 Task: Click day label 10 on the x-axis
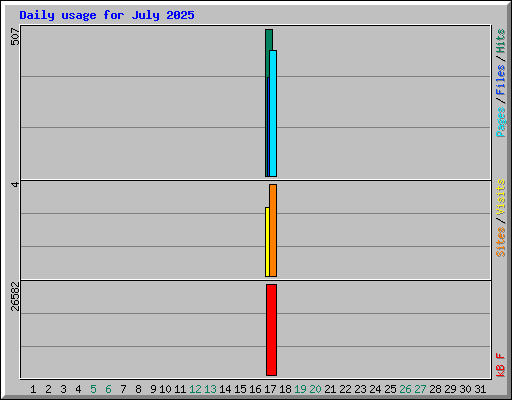165,389
